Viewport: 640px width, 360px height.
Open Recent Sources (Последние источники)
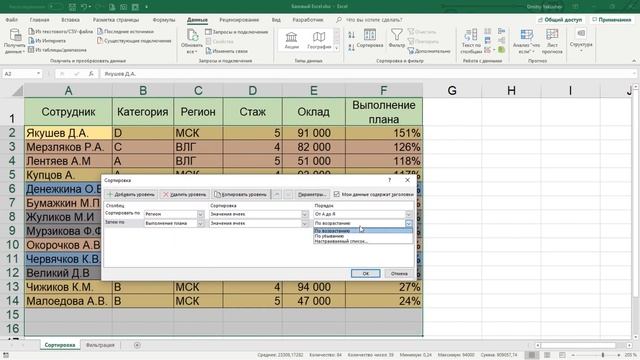pyautogui.click(x=125, y=31)
